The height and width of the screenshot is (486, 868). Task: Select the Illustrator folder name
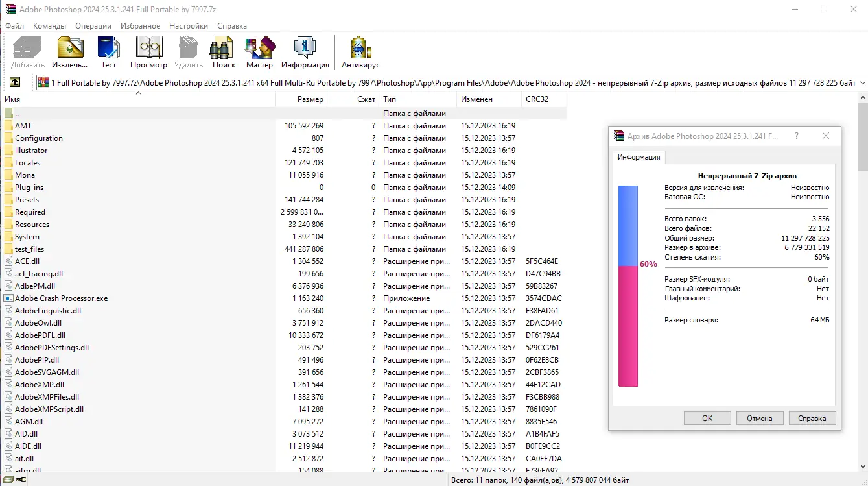pyautogui.click(x=31, y=151)
